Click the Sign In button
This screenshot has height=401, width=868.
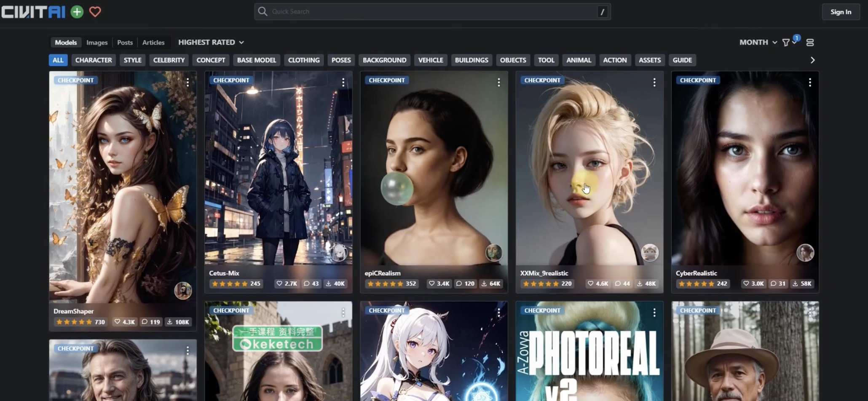coord(841,12)
